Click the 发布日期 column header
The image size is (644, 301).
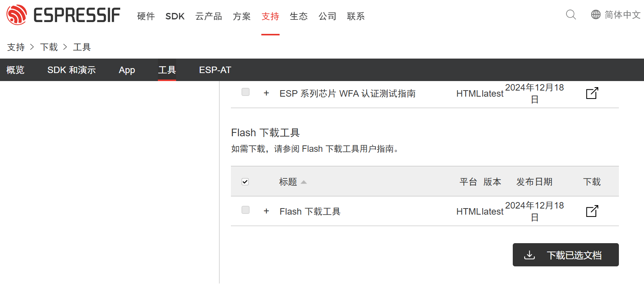534,182
